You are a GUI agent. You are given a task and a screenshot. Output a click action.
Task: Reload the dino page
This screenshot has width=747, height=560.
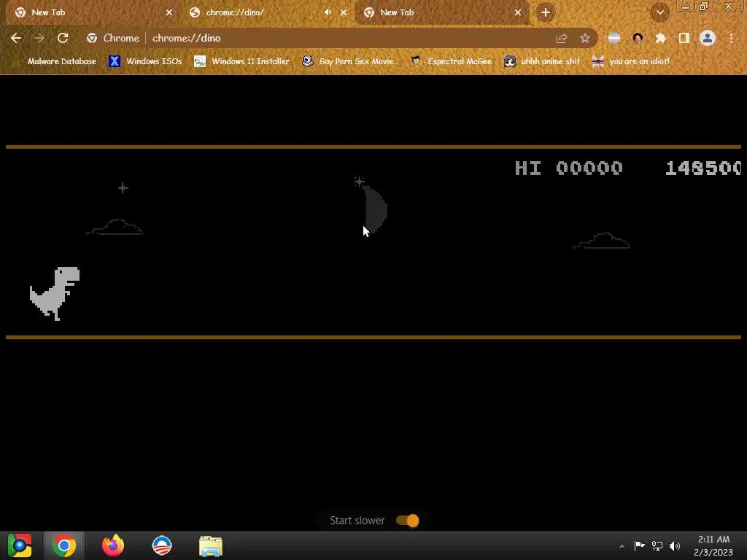(x=63, y=38)
